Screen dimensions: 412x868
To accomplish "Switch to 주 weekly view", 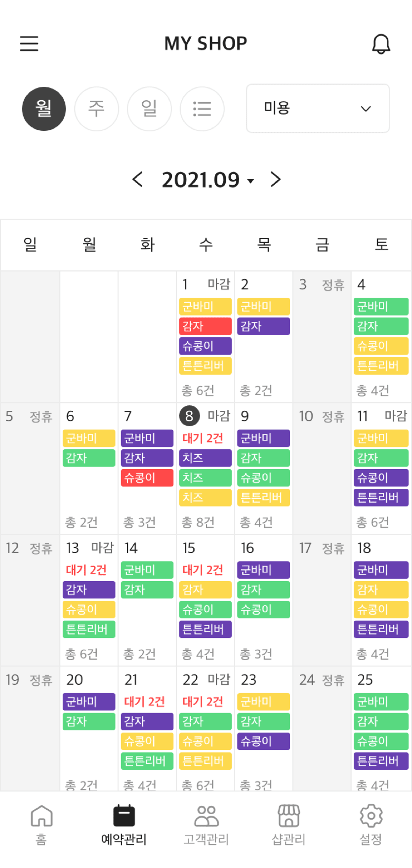I will 96,109.
